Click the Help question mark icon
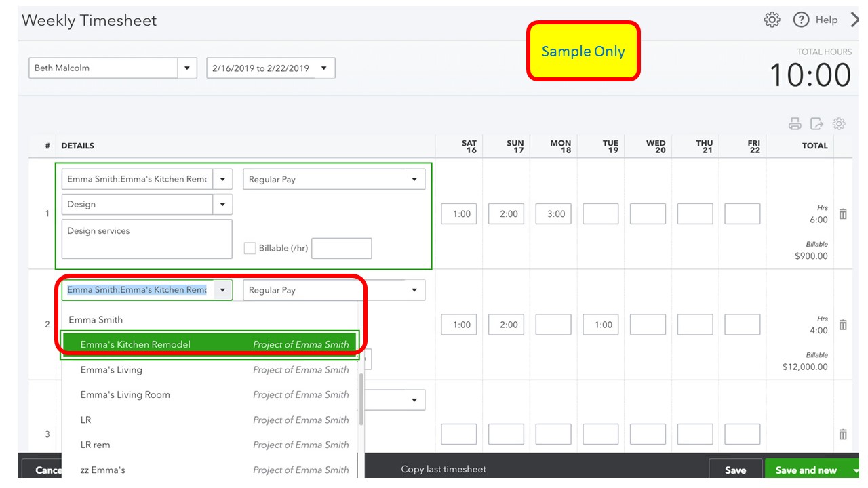 800,20
